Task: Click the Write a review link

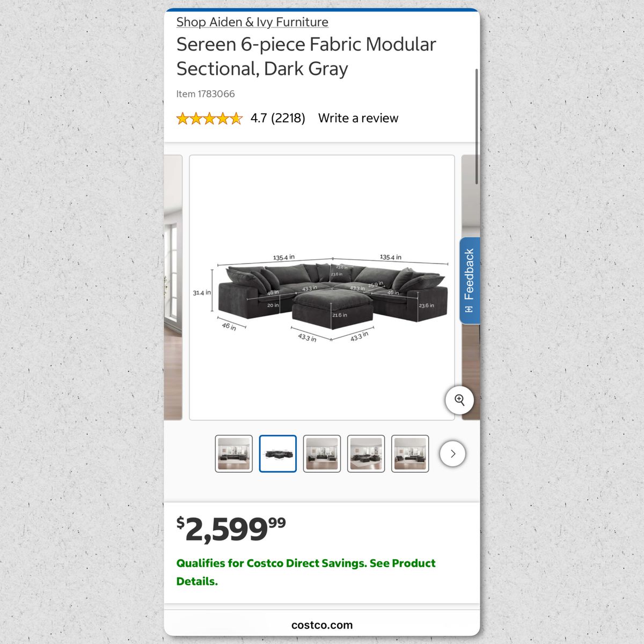Action: [358, 118]
